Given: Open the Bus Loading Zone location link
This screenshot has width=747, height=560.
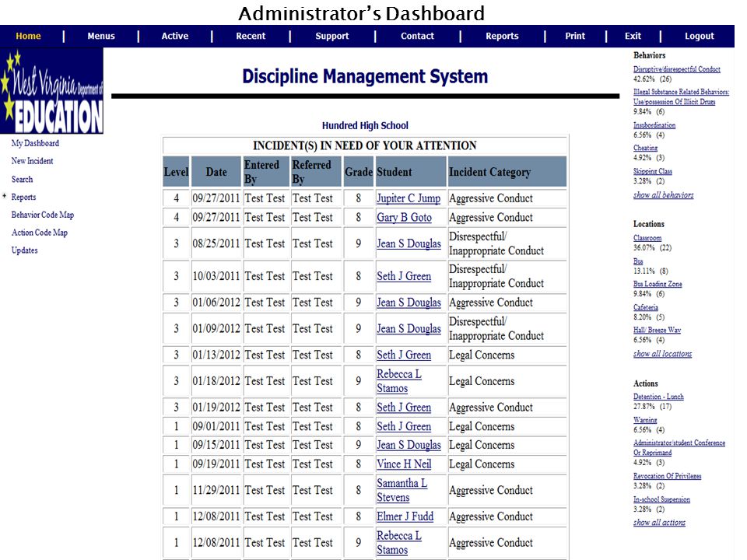Looking at the screenshot, I should pyautogui.click(x=658, y=285).
